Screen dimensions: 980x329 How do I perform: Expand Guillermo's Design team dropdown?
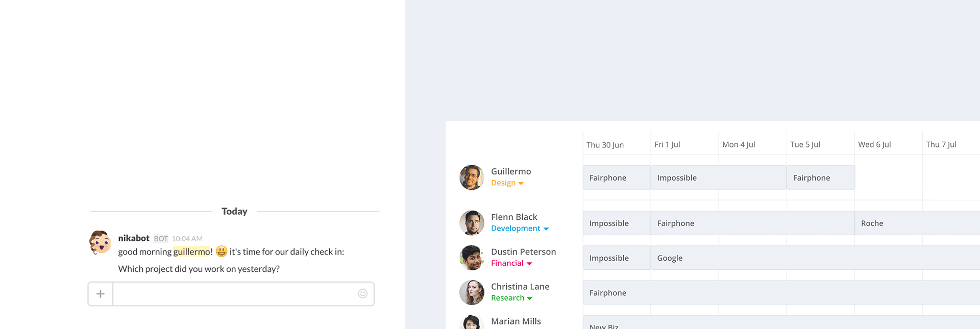pos(507,183)
